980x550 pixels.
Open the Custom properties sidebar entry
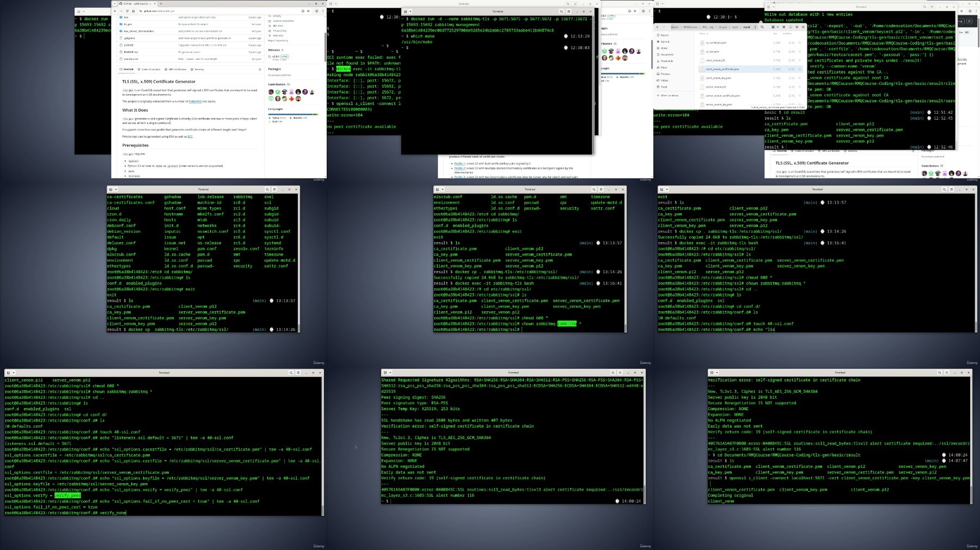[281, 21]
